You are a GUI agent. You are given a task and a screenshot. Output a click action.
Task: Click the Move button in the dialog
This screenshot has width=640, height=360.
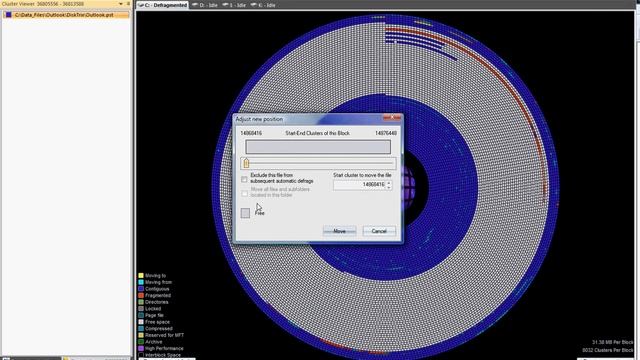tap(339, 231)
